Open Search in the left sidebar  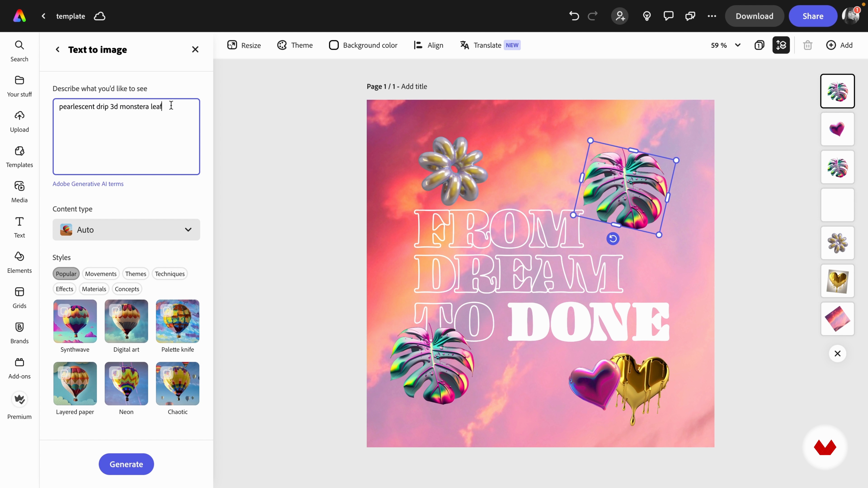(x=19, y=51)
